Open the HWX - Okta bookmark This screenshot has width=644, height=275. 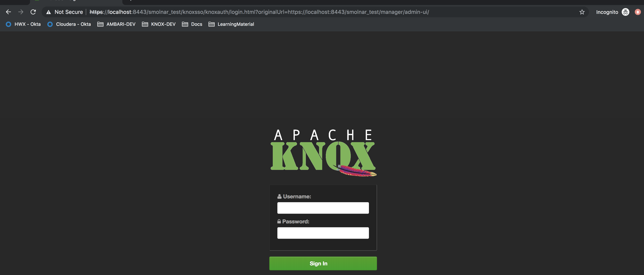pyautogui.click(x=23, y=24)
